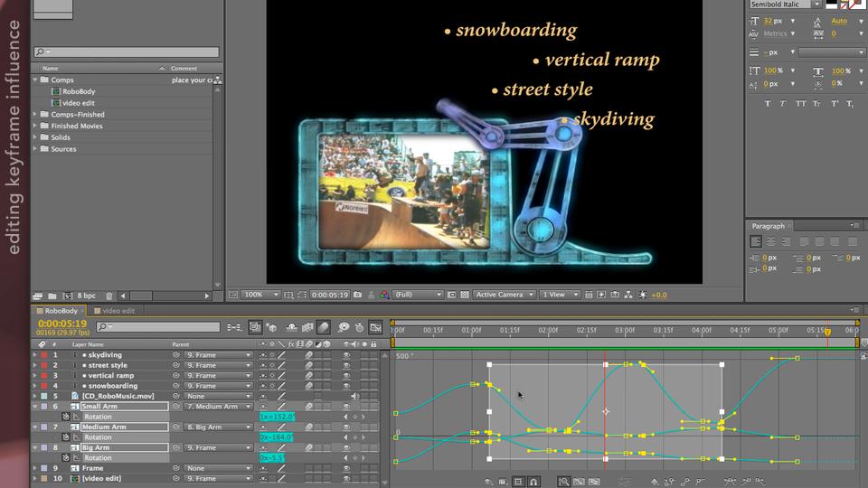Go to the previous keyframe of Big Arm Rotation
The image size is (868, 488).
(346, 458)
